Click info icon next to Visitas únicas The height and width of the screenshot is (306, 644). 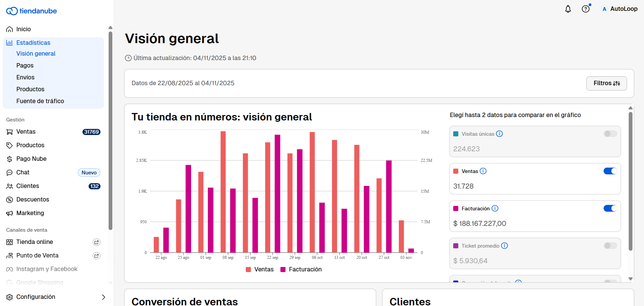tap(499, 134)
